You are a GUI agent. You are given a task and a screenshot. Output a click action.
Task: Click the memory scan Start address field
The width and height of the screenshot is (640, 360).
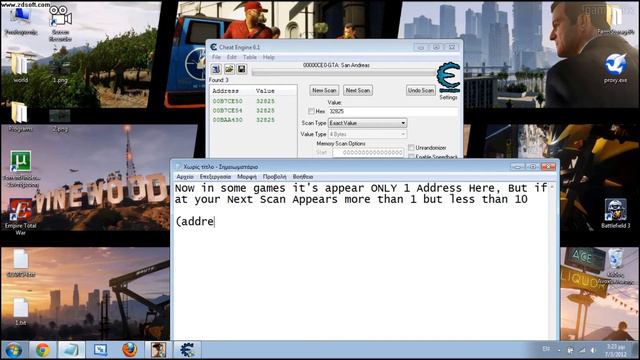pos(368,152)
